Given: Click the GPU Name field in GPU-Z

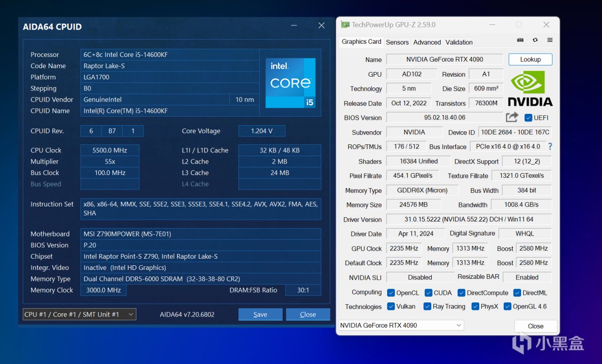Looking at the screenshot, I should [445, 59].
